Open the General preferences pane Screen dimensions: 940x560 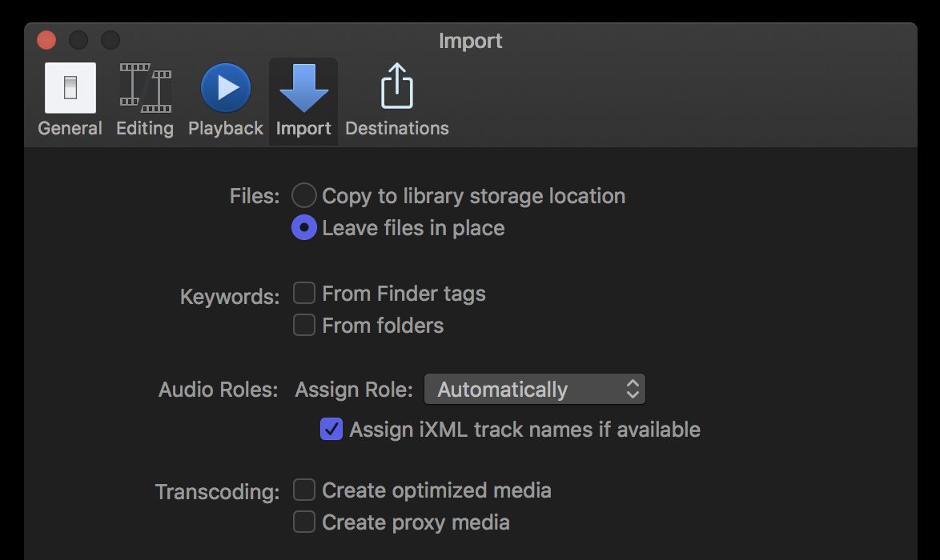[x=70, y=100]
